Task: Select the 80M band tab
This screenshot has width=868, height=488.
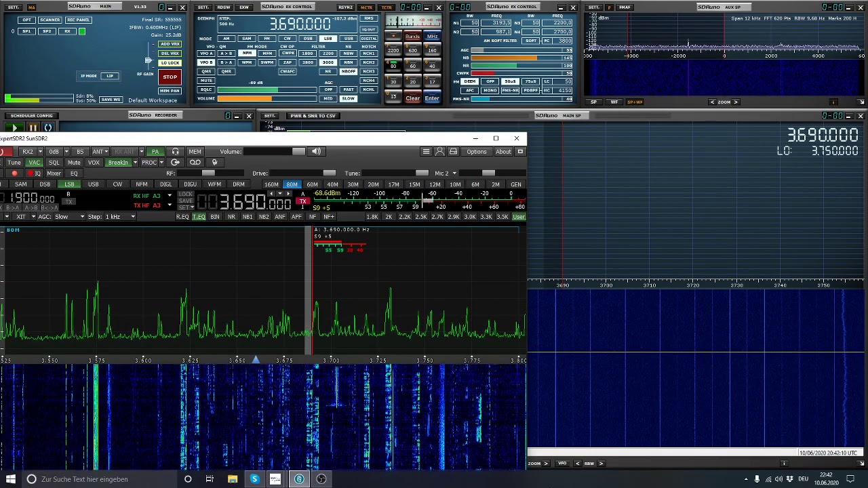Action: click(x=292, y=184)
